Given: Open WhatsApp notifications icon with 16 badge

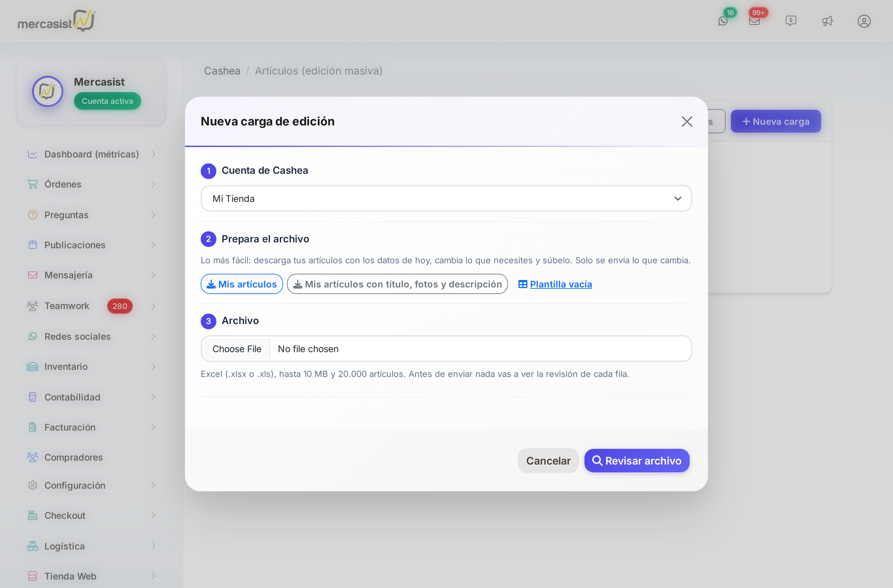Looking at the screenshot, I should click(x=723, y=21).
